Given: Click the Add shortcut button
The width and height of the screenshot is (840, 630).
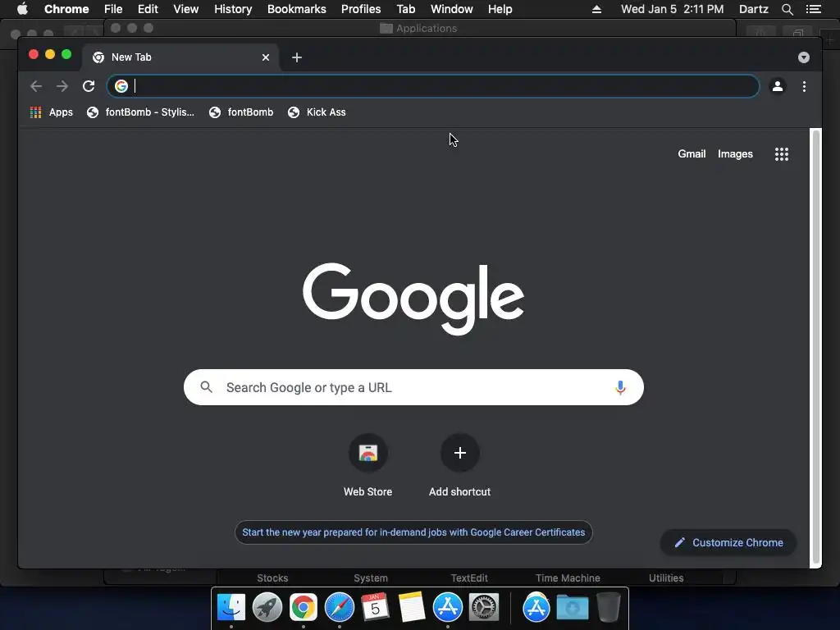Looking at the screenshot, I should (x=459, y=466).
